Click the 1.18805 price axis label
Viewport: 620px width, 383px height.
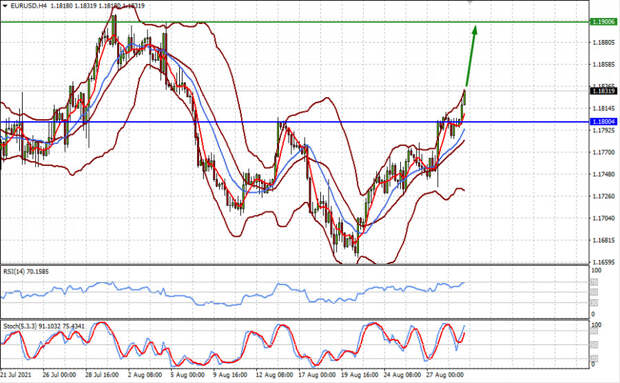[604, 42]
